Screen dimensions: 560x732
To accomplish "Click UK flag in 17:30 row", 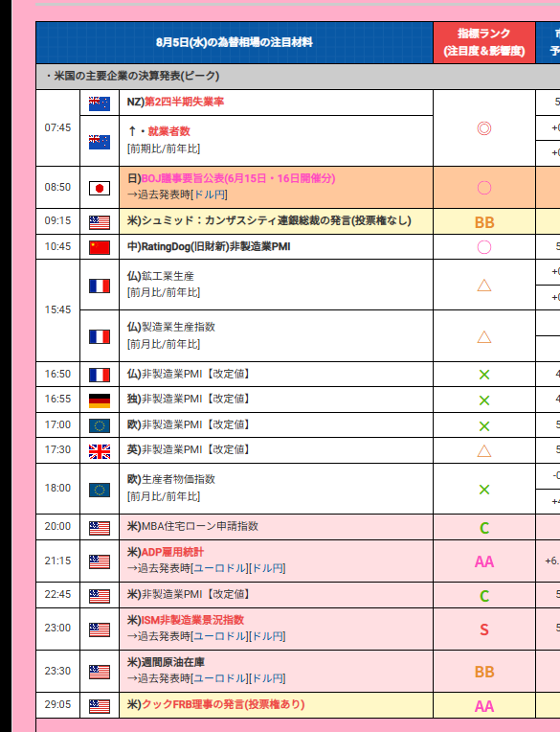I will pyautogui.click(x=100, y=451).
